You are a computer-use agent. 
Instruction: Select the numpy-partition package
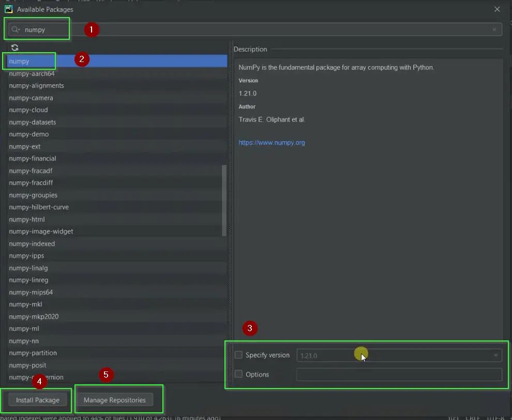click(117, 353)
